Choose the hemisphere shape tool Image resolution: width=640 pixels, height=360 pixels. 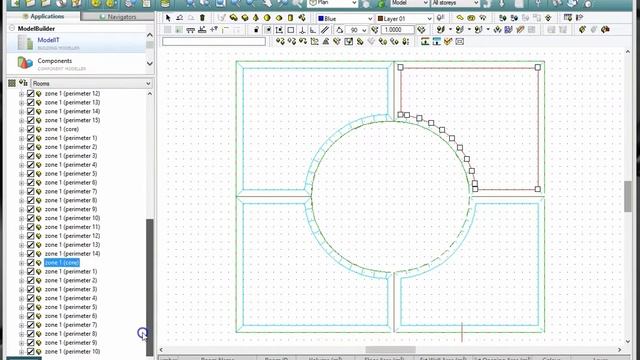[279, 18]
